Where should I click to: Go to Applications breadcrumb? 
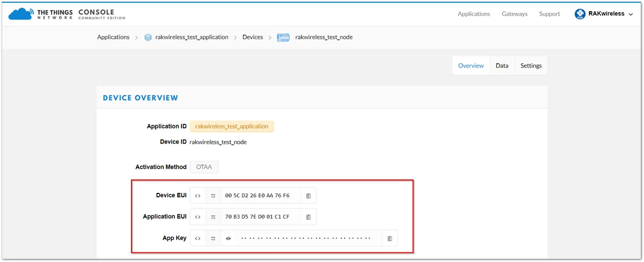point(113,37)
